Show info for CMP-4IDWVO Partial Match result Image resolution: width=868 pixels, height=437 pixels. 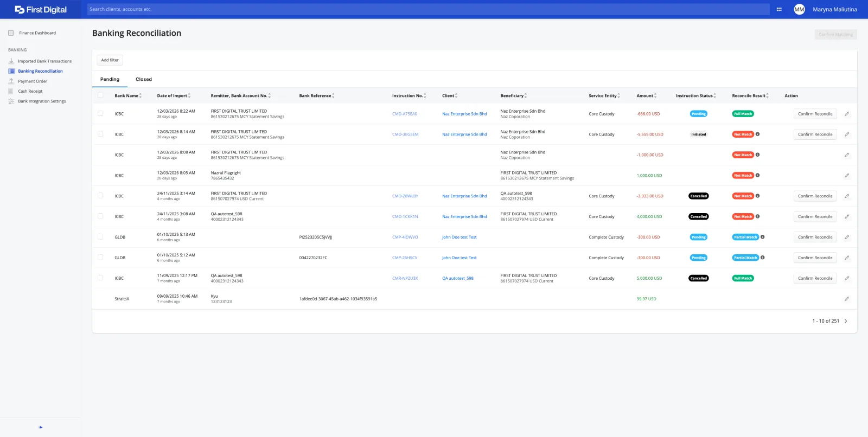(763, 237)
